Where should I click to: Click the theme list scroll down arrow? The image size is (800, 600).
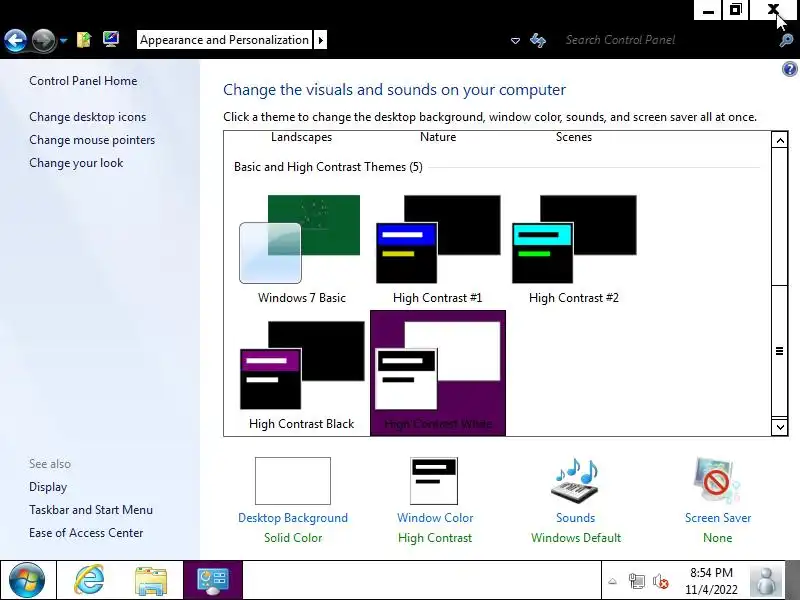coord(779,427)
